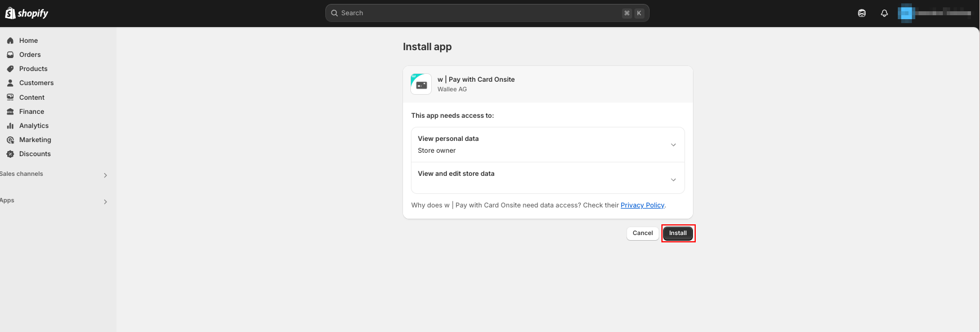This screenshot has height=332, width=980.
Task: Cancel the app installation
Action: click(x=643, y=233)
